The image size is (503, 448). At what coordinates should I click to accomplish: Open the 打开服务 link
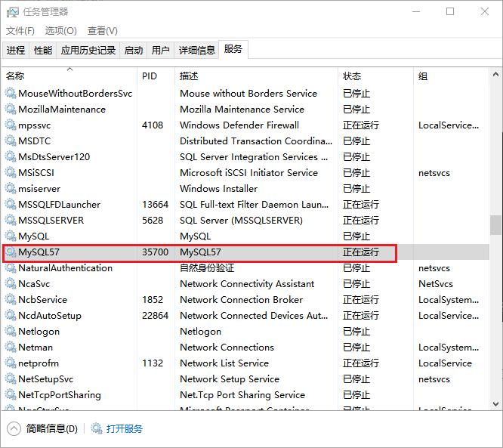tap(125, 429)
